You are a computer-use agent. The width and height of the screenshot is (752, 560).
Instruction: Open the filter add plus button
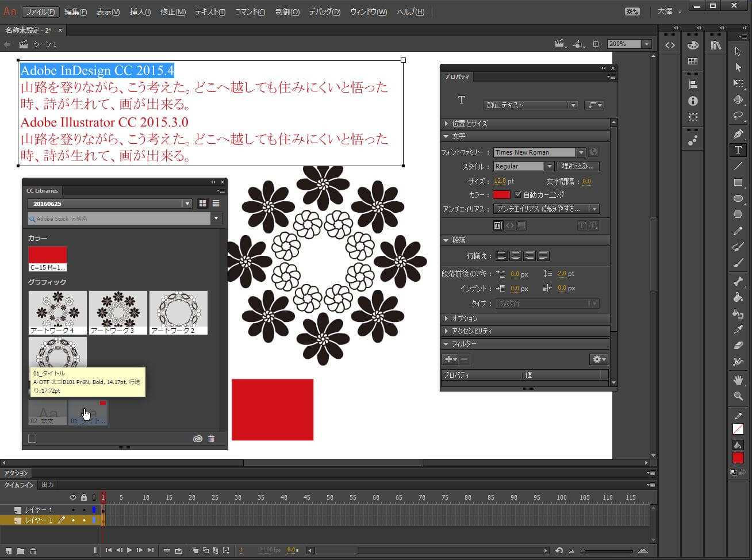click(x=450, y=359)
